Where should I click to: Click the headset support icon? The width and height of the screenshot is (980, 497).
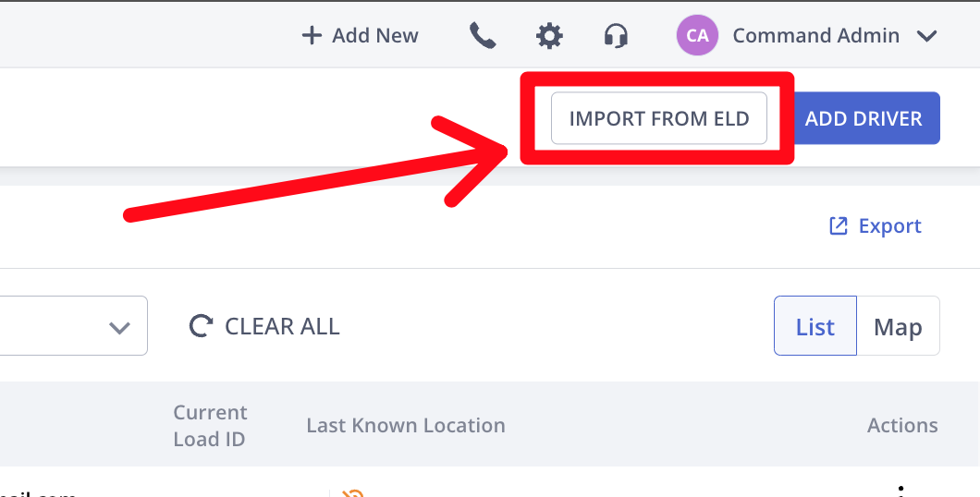[616, 36]
